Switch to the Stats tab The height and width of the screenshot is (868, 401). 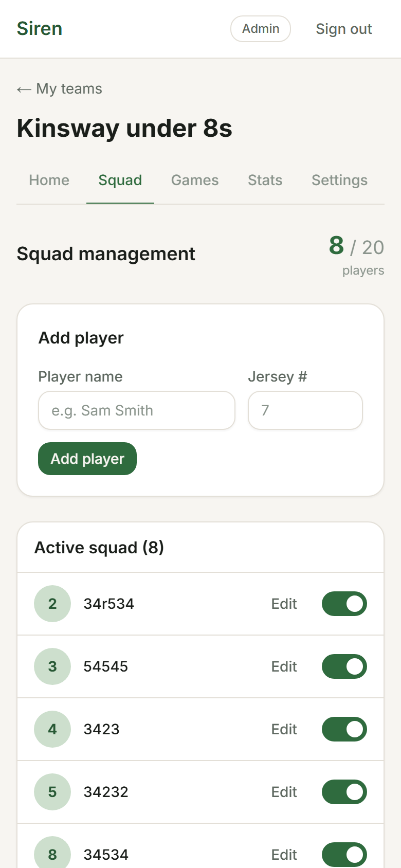(x=265, y=180)
